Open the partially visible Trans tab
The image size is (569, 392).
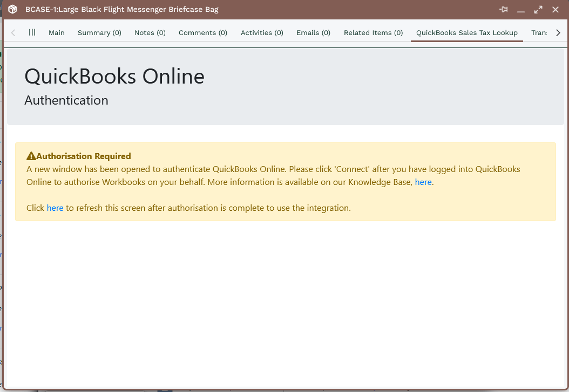[x=539, y=33]
